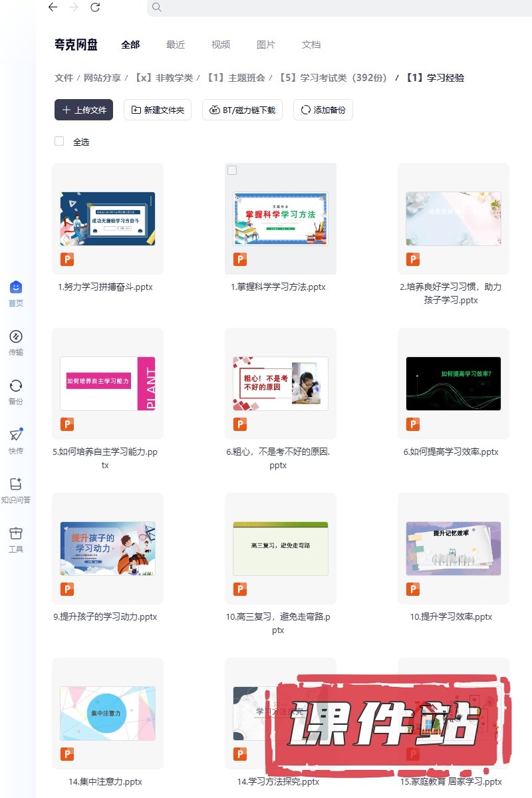Viewport: 532px width, 798px height.
Task: Click the 添加备份 add backup button
Action: [x=323, y=110]
